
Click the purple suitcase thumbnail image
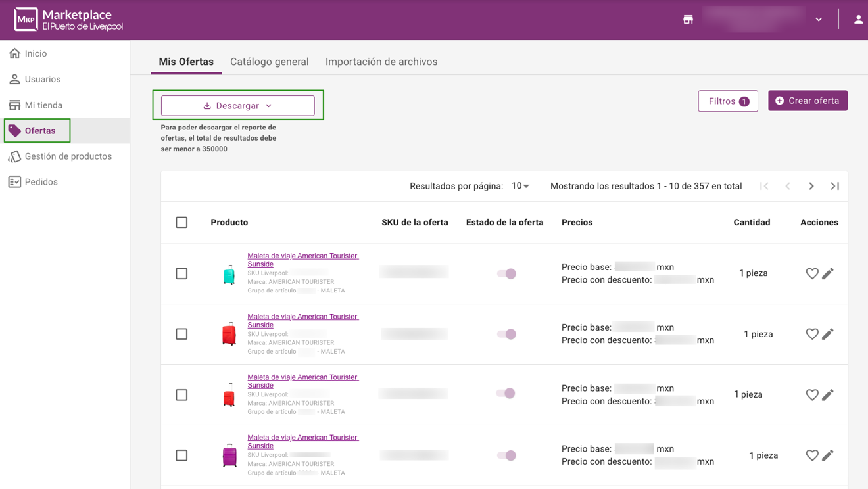[x=229, y=455]
